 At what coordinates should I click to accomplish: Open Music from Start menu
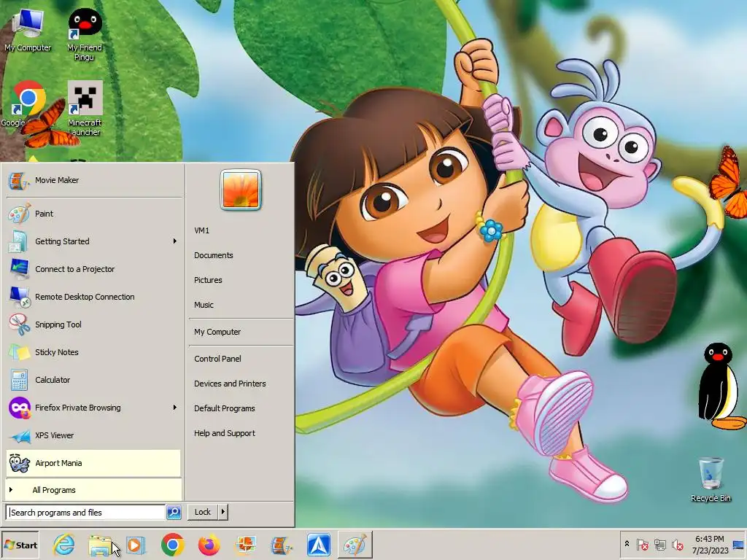click(204, 305)
